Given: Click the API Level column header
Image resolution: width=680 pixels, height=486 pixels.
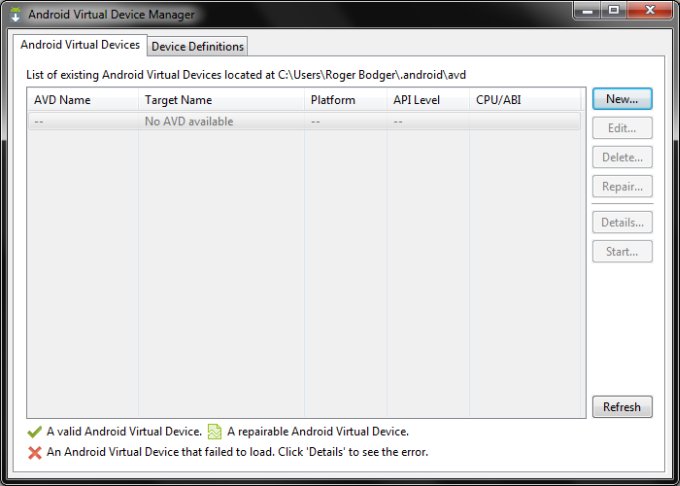Looking at the screenshot, I should (428, 100).
